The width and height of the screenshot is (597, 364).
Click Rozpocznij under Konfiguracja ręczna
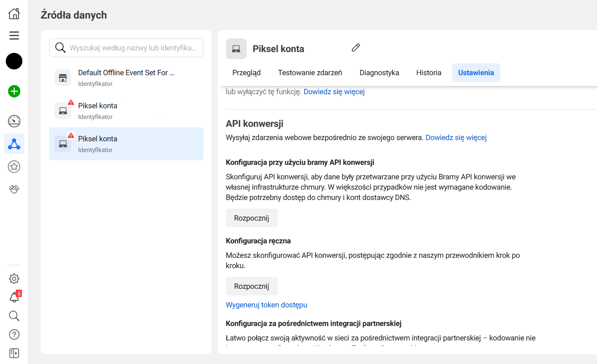[251, 286]
